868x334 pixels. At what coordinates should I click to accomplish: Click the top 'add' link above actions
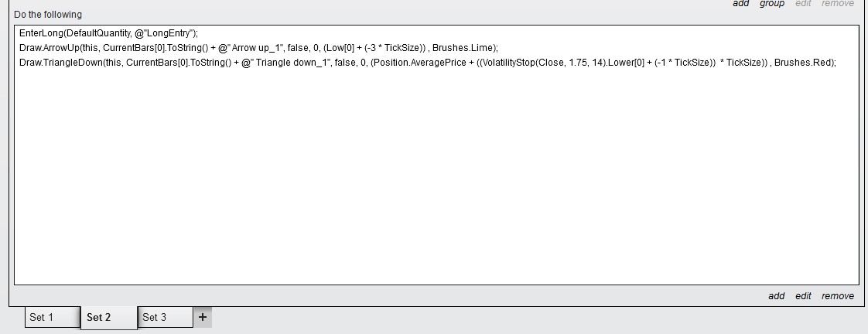(740, 4)
